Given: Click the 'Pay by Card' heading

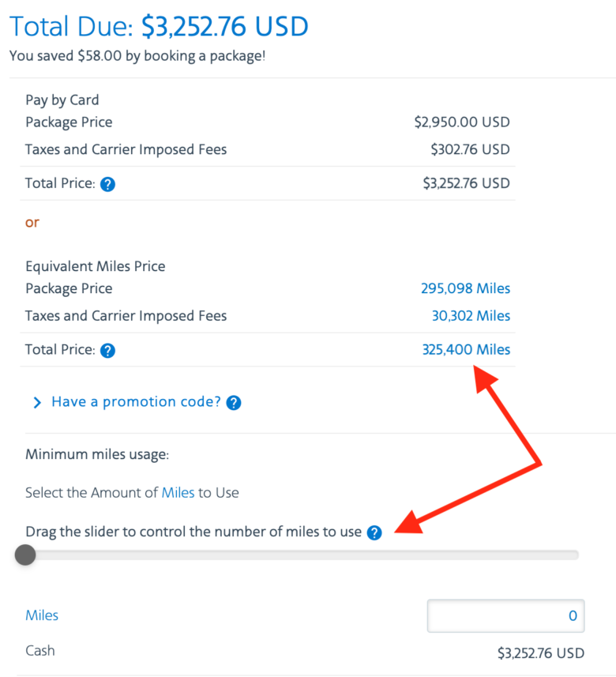Looking at the screenshot, I should [x=62, y=100].
